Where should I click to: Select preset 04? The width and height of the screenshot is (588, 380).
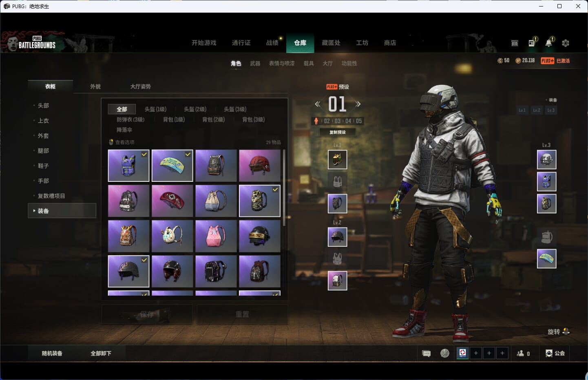348,121
